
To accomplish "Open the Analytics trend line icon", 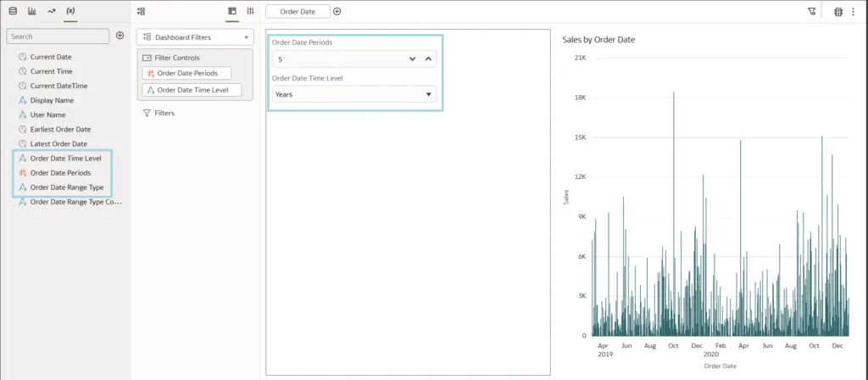I will [x=52, y=11].
